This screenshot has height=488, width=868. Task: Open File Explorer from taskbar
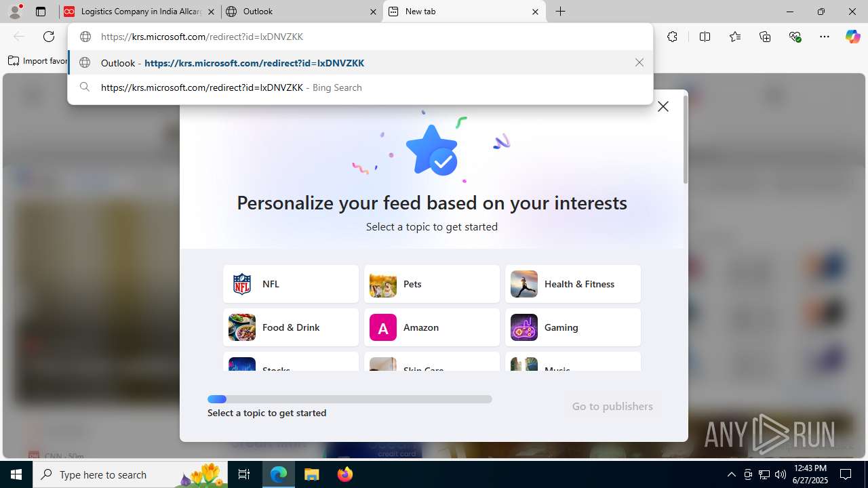coord(312,474)
